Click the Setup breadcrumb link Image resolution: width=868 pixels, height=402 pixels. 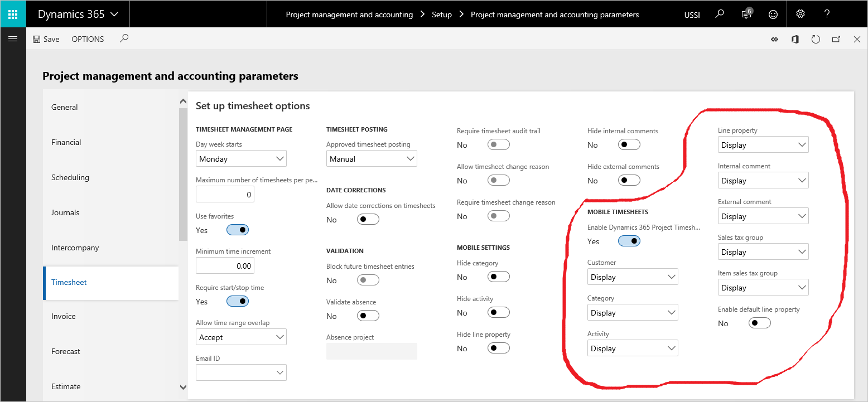[x=442, y=14]
